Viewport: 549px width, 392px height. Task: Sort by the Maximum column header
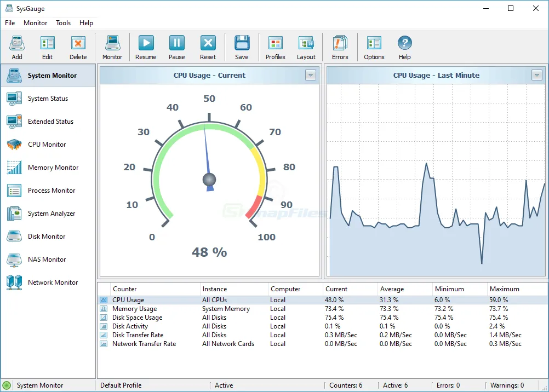pyautogui.click(x=517, y=289)
